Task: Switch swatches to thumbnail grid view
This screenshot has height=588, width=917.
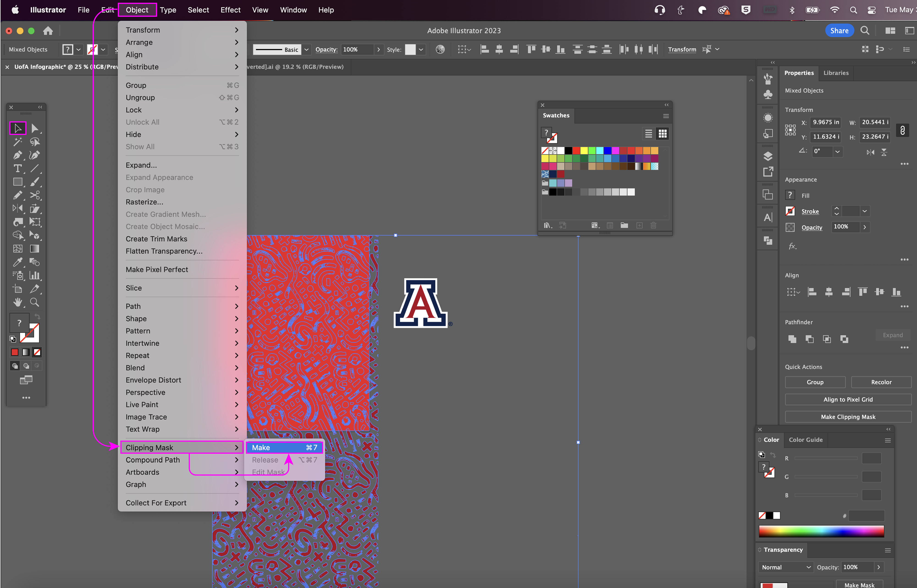Action: [663, 134]
